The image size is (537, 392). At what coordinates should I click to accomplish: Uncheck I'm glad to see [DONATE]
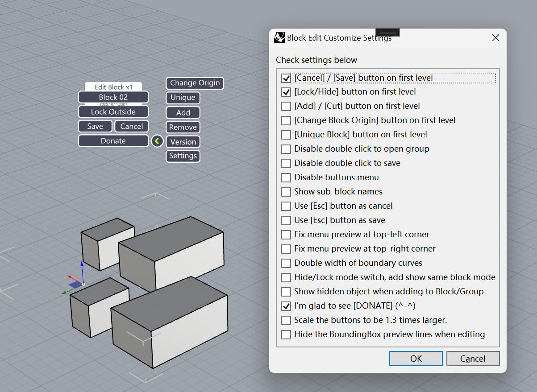[286, 306]
